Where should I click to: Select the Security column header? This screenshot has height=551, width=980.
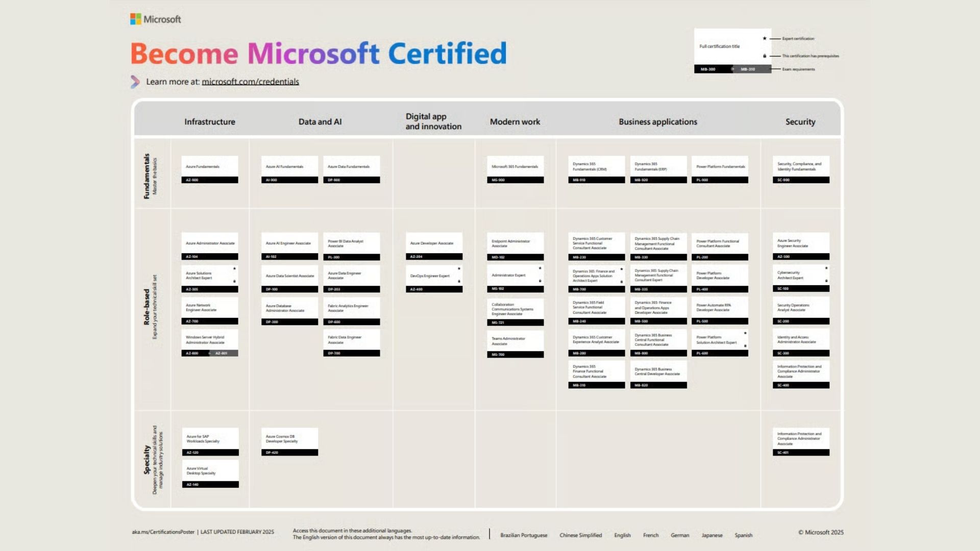tap(800, 122)
